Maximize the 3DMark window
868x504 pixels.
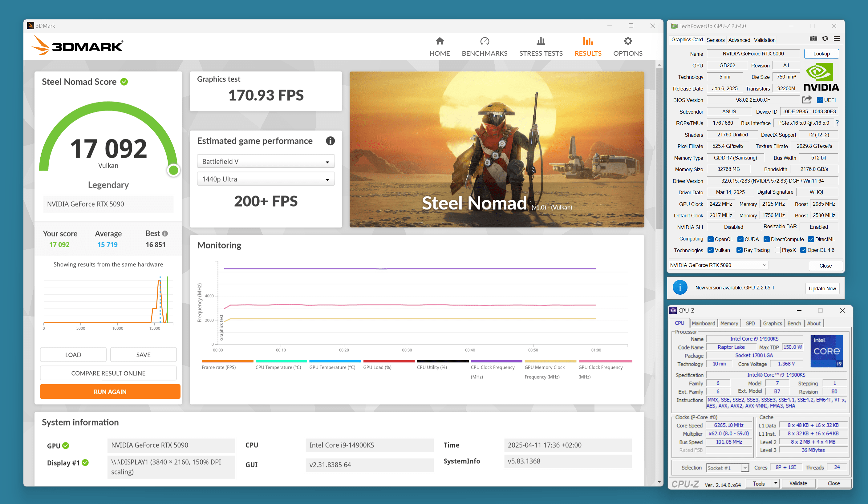631,26
